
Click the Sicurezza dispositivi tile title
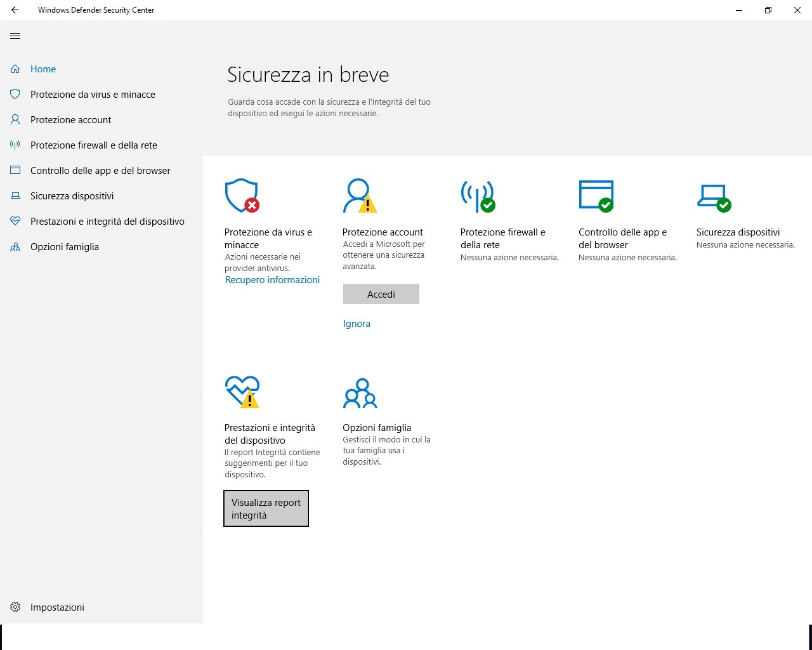click(738, 232)
